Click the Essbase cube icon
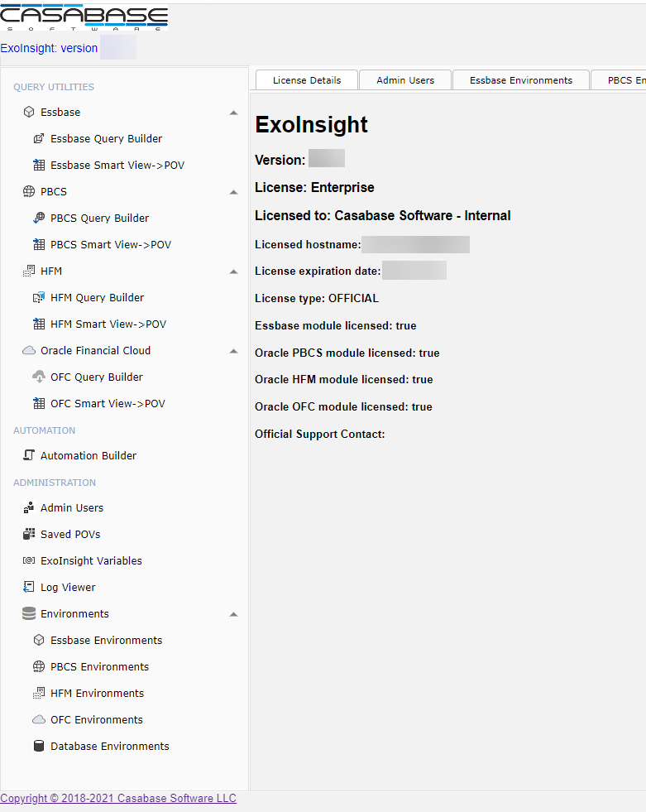 pyautogui.click(x=29, y=112)
